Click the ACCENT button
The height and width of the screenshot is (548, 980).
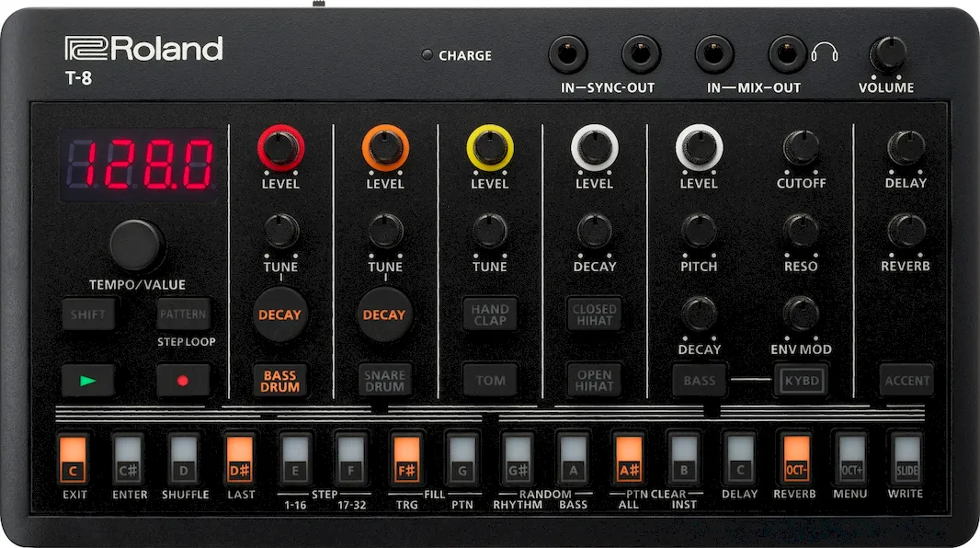click(x=906, y=381)
